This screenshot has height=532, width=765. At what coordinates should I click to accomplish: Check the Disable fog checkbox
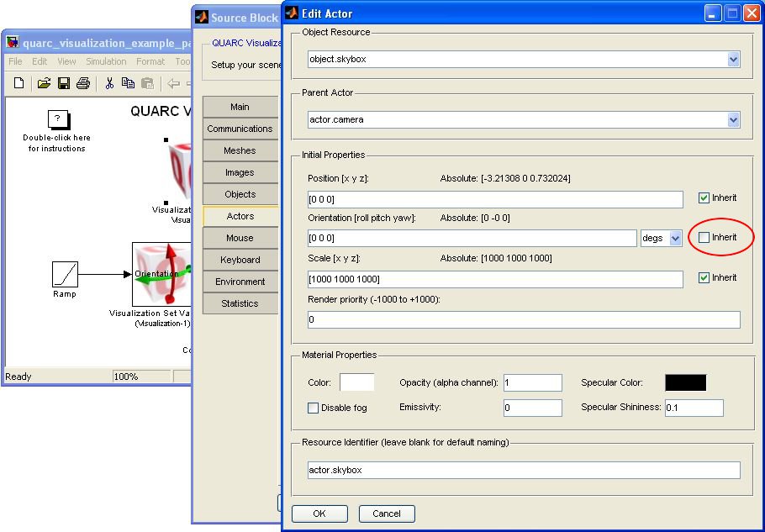314,408
